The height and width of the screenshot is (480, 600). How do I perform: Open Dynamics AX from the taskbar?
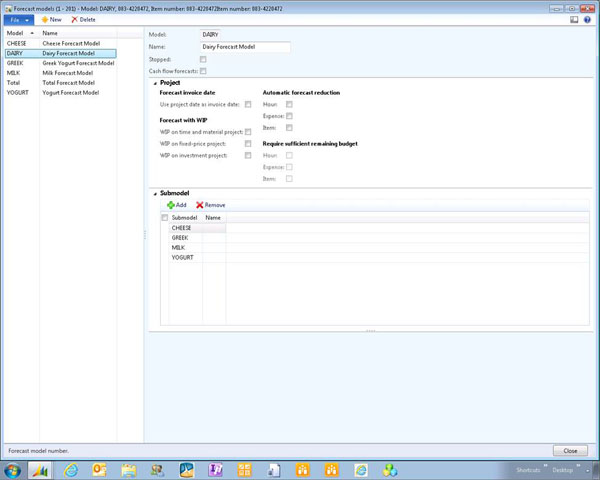point(40,470)
